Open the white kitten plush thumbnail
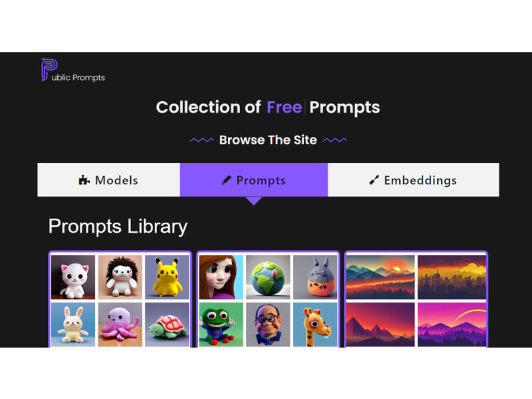This screenshot has height=399, width=532. [x=73, y=277]
